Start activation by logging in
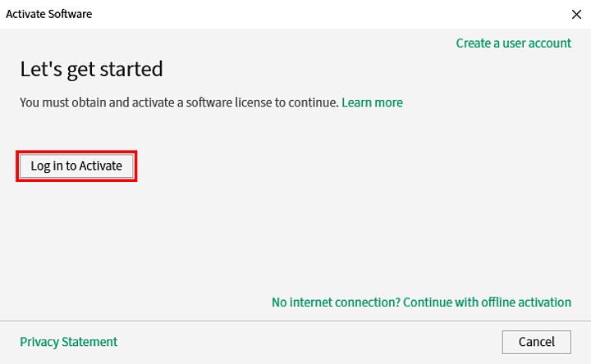The image size is (591, 364). point(76,166)
